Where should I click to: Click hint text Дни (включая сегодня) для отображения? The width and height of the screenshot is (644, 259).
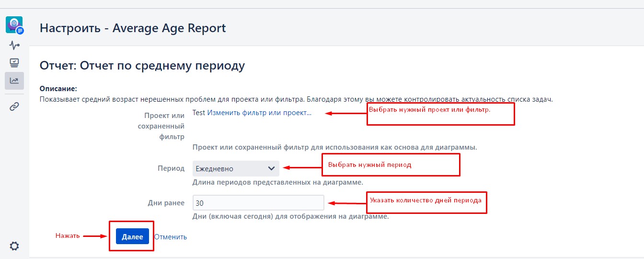pyautogui.click(x=290, y=216)
